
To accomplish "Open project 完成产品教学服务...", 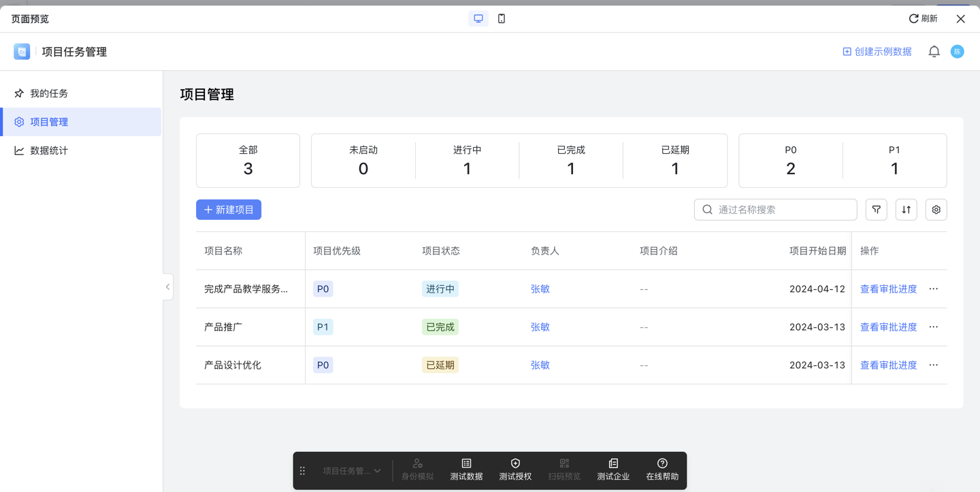I will pos(246,289).
